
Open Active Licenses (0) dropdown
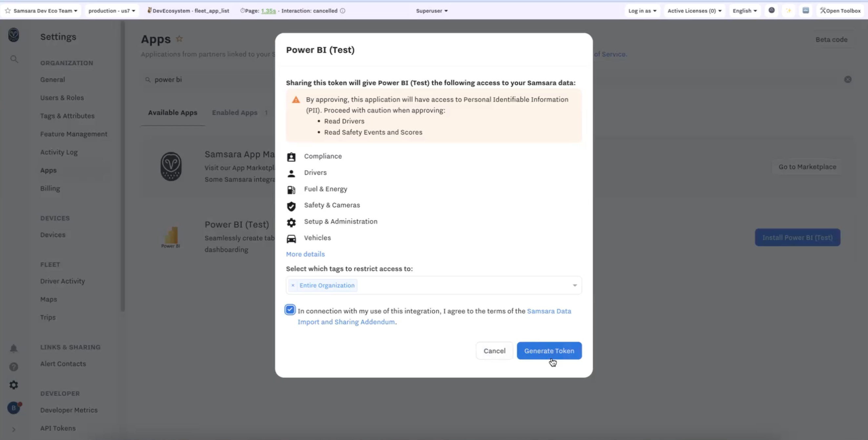point(694,11)
